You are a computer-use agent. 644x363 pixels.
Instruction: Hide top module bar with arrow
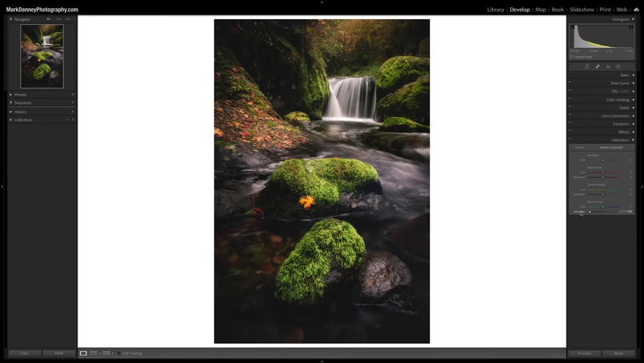click(322, 2)
